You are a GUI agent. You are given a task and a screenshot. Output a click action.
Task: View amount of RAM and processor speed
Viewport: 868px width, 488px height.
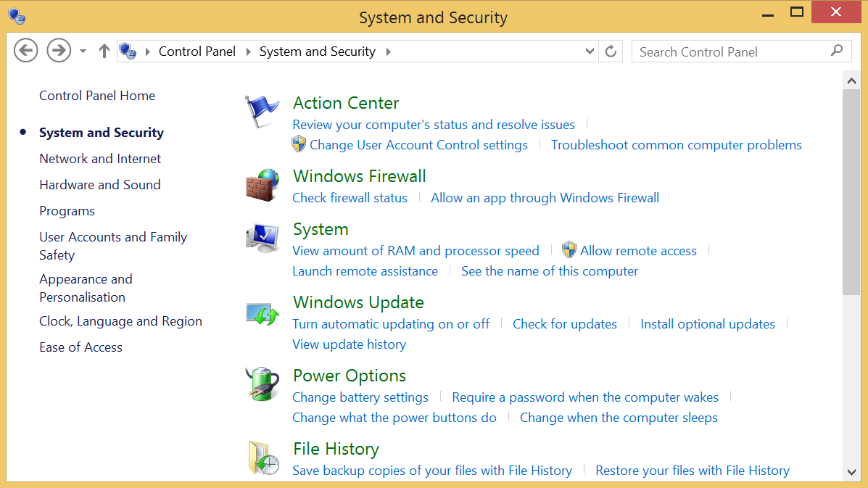tap(416, 251)
